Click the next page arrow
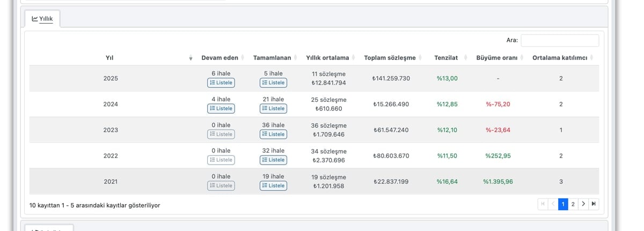 coord(583,204)
